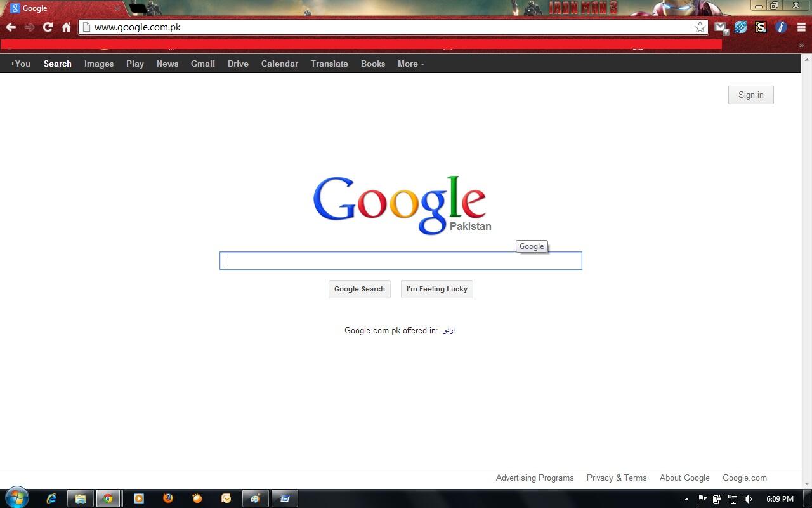Expand the More dropdown in the Google bar

point(411,63)
